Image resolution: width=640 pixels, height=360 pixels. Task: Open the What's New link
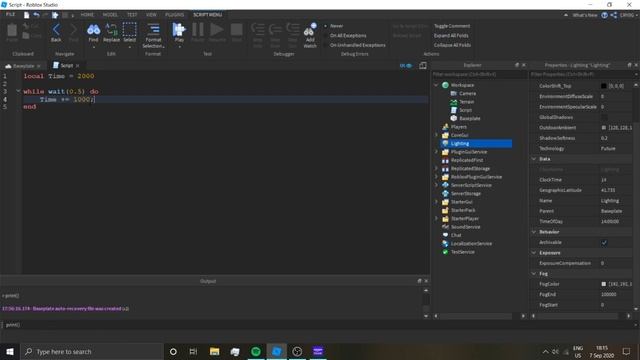pyautogui.click(x=585, y=15)
